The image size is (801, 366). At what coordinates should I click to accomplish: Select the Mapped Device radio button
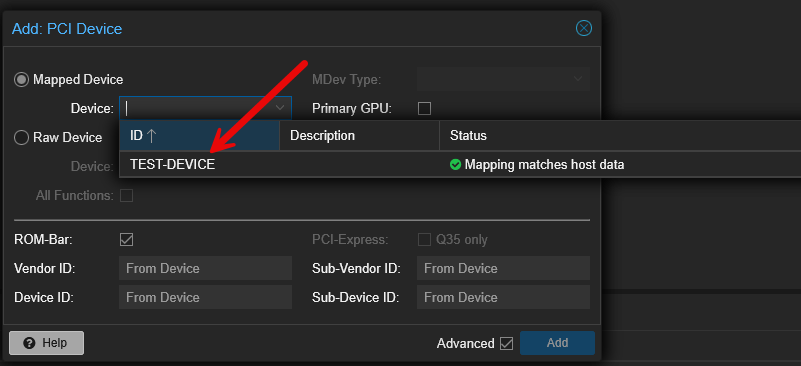coord(21,80)
